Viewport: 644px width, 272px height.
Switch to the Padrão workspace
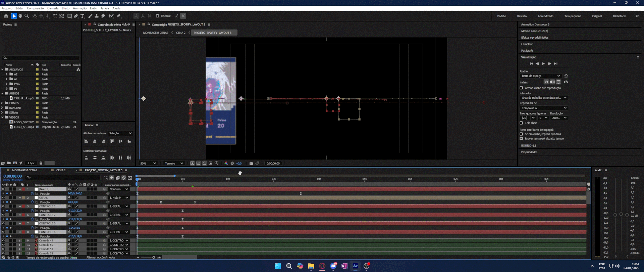click(x=501, y=16)
